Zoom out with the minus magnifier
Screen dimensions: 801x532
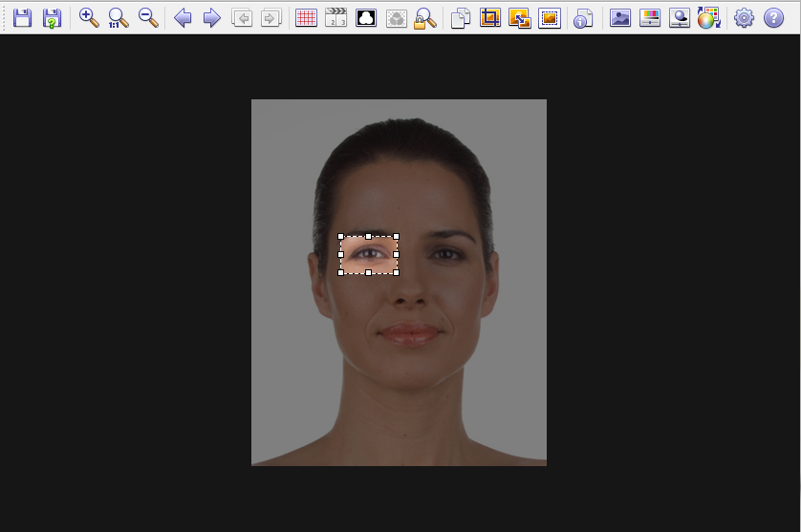148,18
